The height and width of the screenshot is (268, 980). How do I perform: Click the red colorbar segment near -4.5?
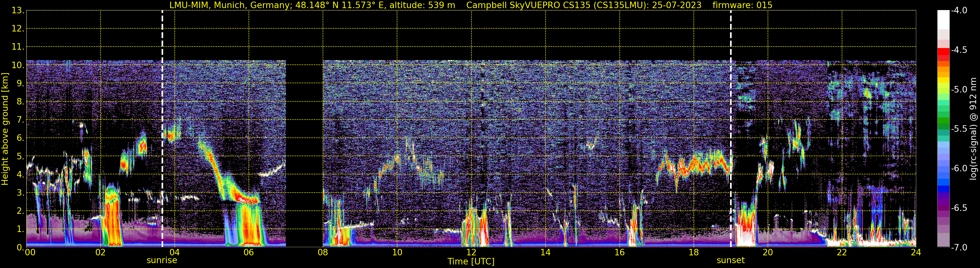point(944,52)
